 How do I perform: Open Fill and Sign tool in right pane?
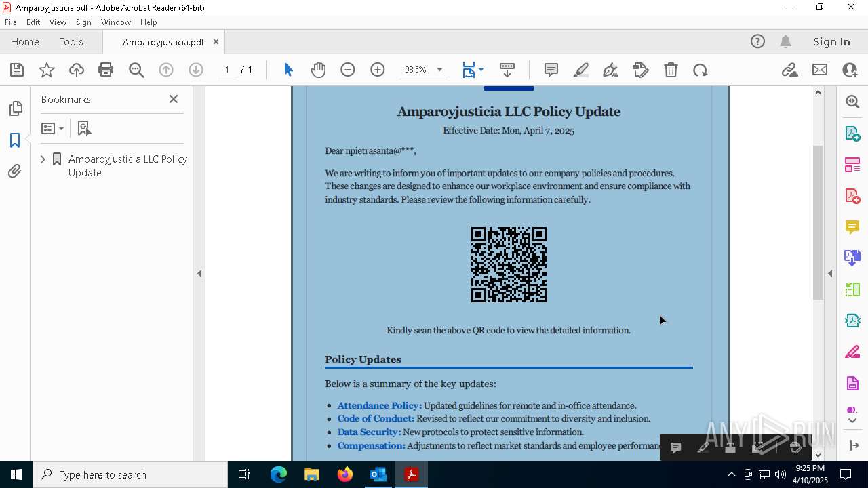click(x=852, y=352)
